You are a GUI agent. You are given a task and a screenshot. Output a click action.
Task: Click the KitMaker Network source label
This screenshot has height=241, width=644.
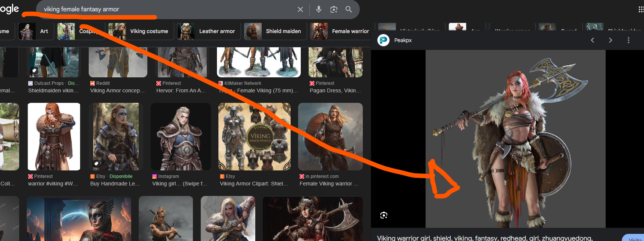[x=243, y=83]
